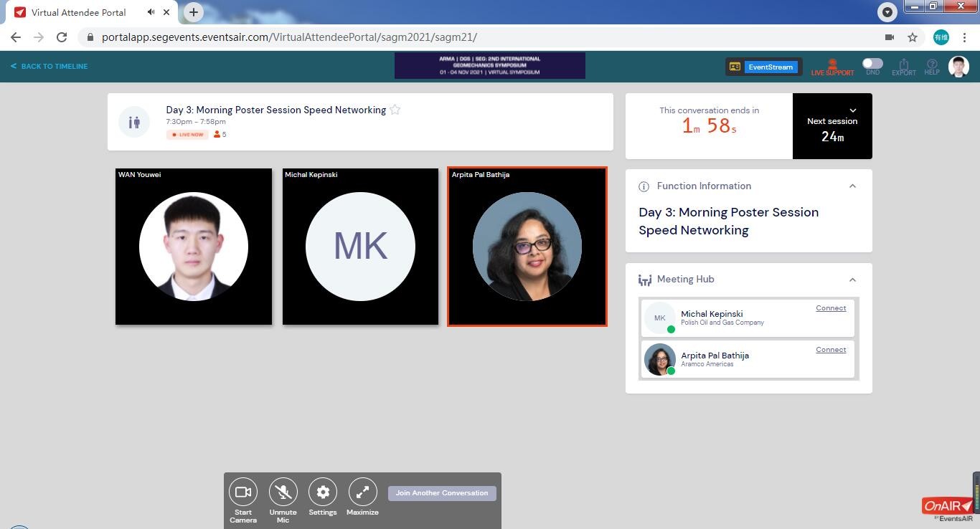Go back to timeline
The height and width of the screenshot is (529, 980).
pos(49,66)
